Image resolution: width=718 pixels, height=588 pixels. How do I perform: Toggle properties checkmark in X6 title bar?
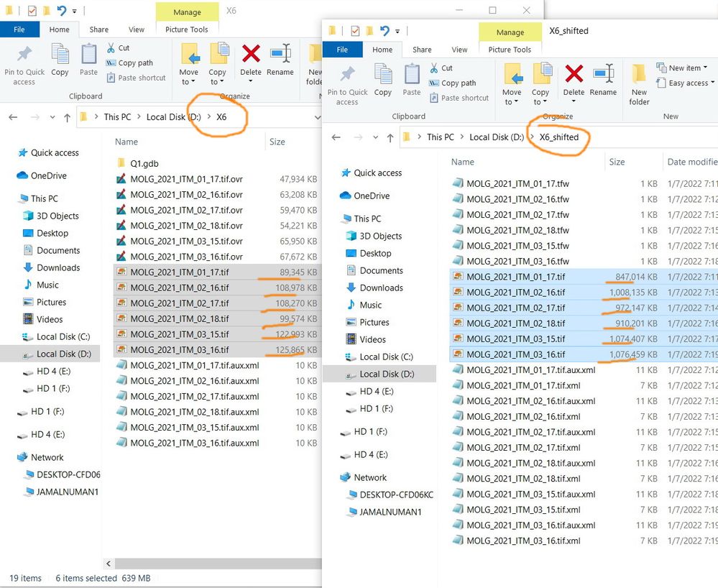(32, 11)
